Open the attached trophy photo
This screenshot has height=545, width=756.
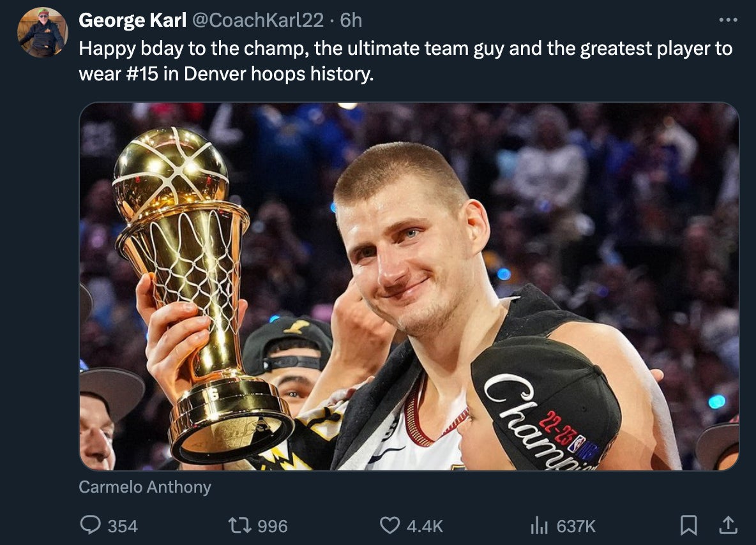pyautogui.click(x=409, y=287)
